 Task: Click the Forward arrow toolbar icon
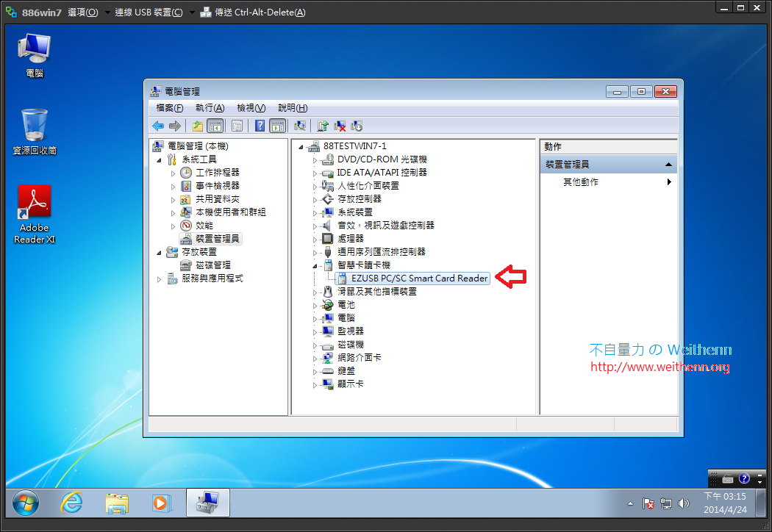pyautogui.click(x=175, y=126)
